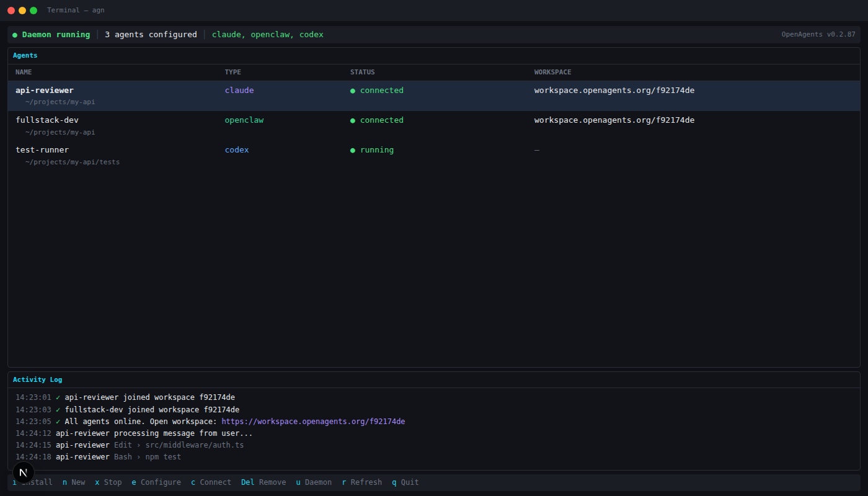This screenshot has height=496, width=868.
Task: Click the connected status dot for api-reviewer
Action: (353, 91)
